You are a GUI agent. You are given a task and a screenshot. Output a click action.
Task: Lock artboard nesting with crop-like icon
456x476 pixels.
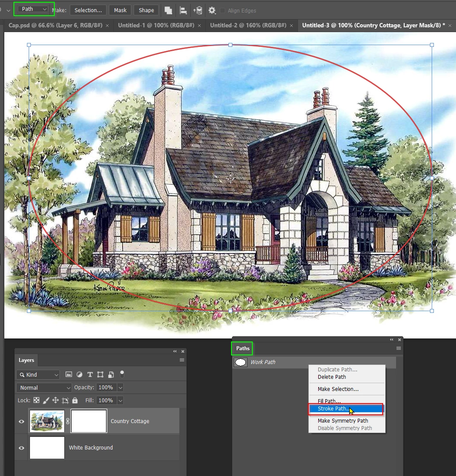tap(65, 400)
